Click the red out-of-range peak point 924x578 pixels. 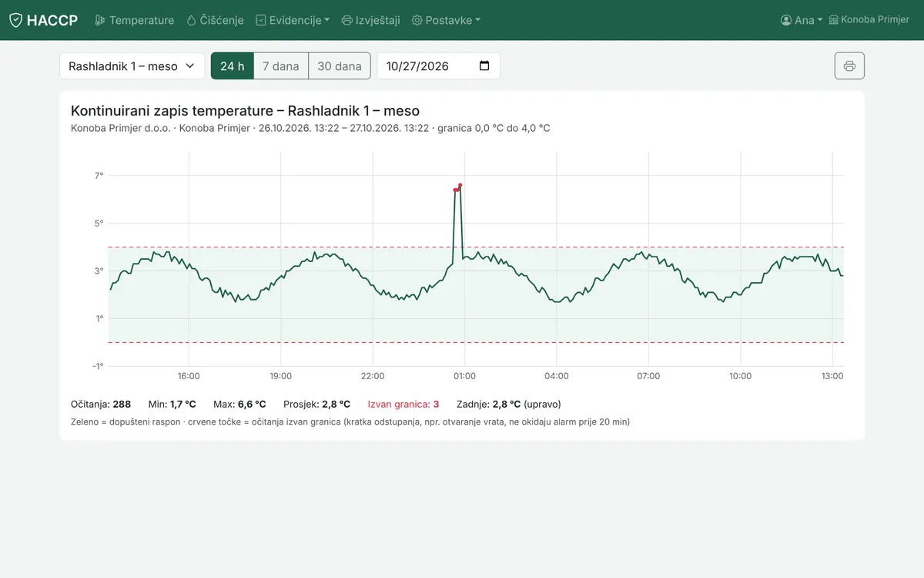(460, 185)
